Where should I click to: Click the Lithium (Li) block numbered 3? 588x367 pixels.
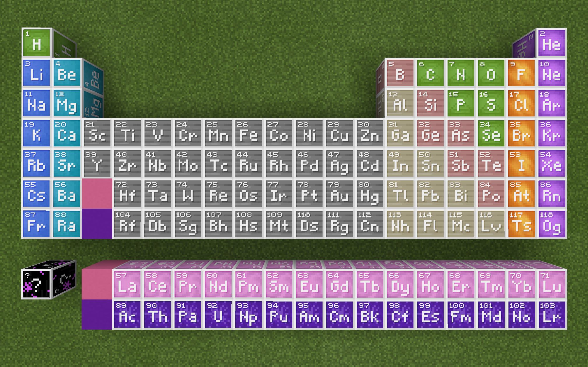pos(36,73)
